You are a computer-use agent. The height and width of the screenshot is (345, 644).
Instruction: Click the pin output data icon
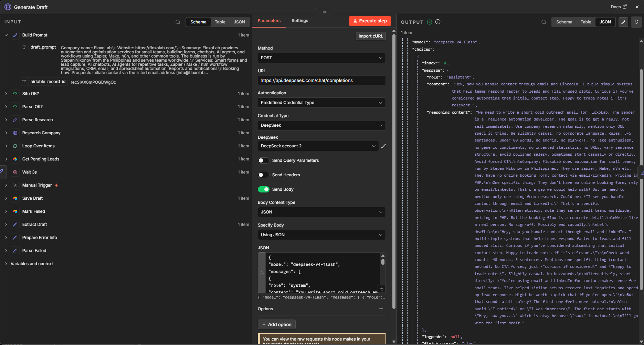click(636, 22)
